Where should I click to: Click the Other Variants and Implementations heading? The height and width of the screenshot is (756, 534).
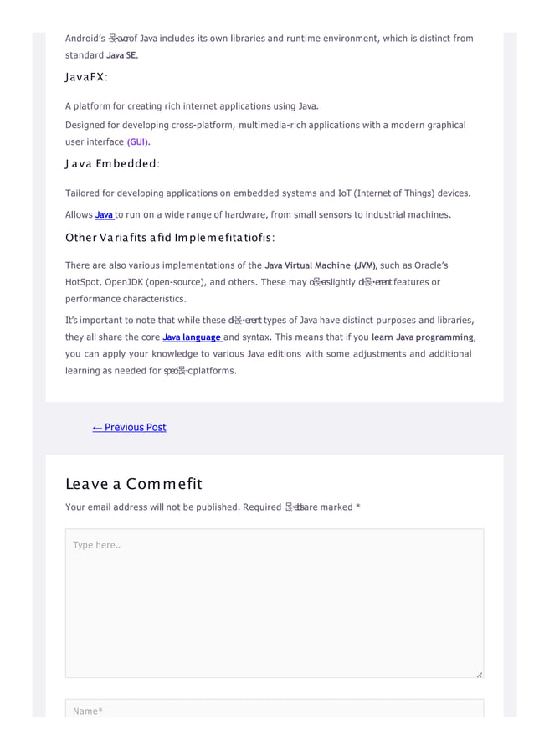[x=170, y=238]
